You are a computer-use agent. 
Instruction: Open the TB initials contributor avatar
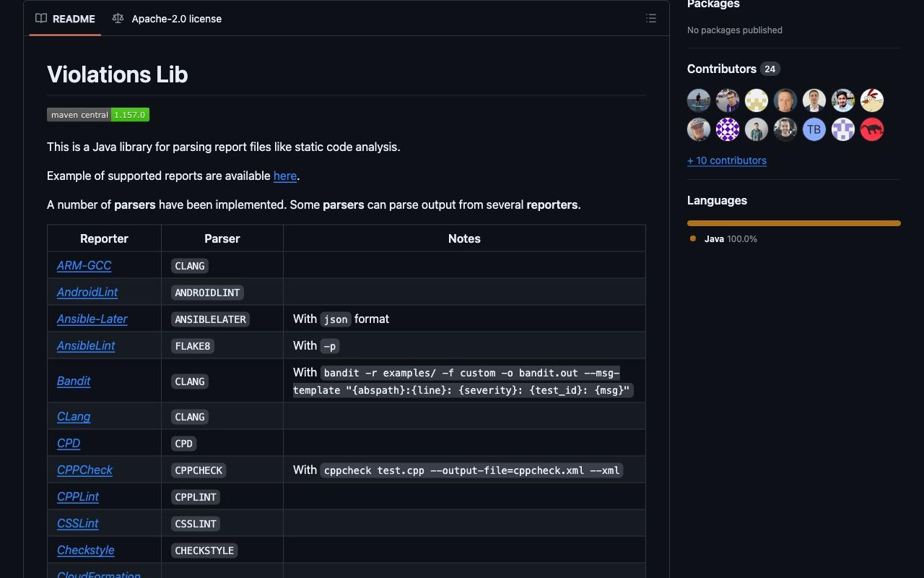(x=814, y=129)
